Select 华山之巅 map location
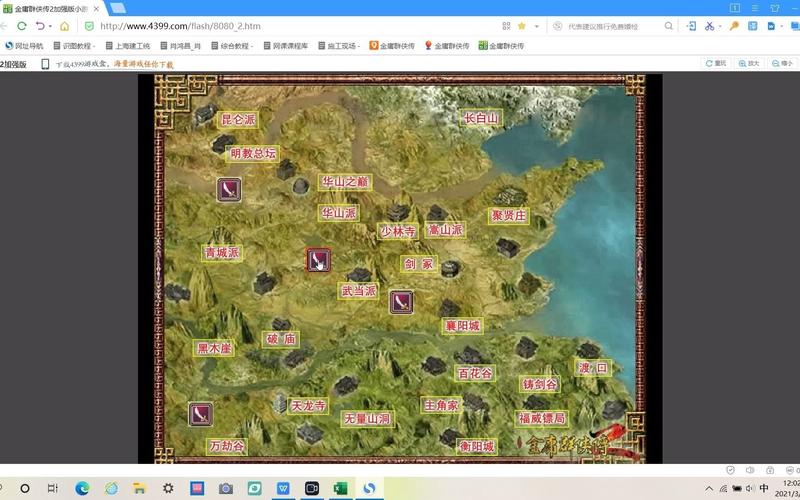This screenshot has height=500, width=800. [x=344, y=182]
